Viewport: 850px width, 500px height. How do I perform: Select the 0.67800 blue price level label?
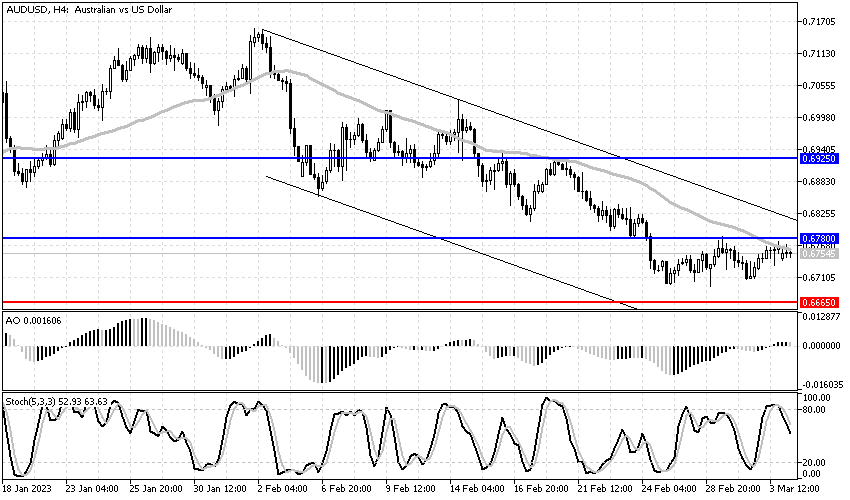pyautogui.click(x=819, y=239)
